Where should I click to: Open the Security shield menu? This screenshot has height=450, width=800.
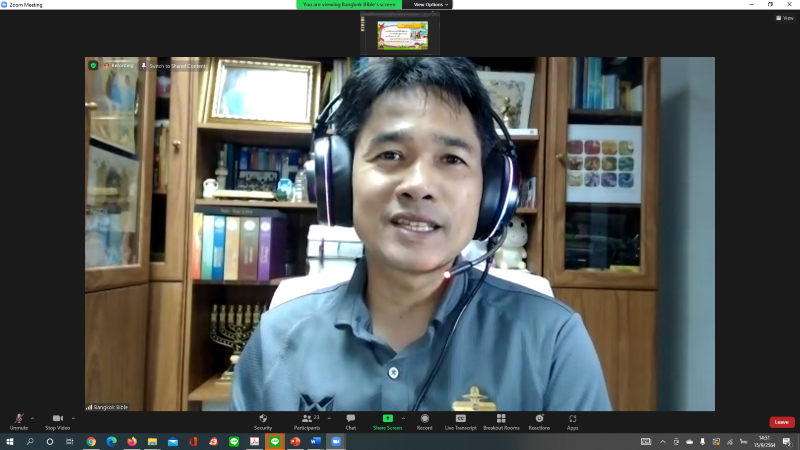point(263,422)
